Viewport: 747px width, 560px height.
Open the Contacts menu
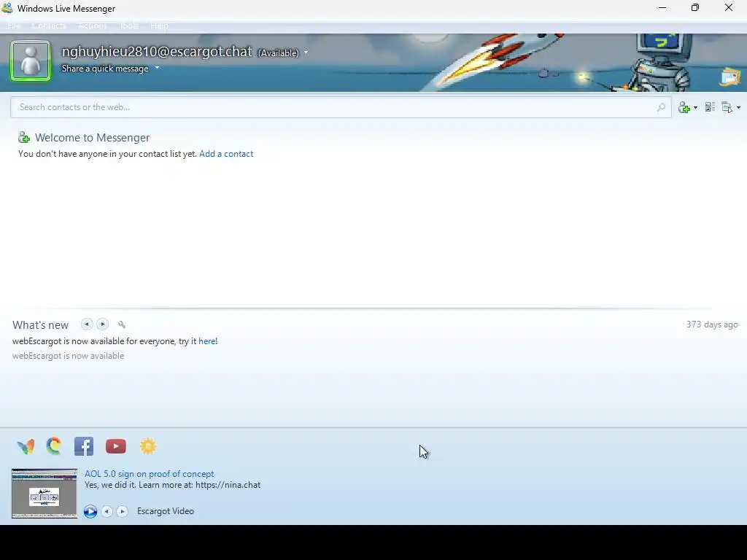point(49,26)
